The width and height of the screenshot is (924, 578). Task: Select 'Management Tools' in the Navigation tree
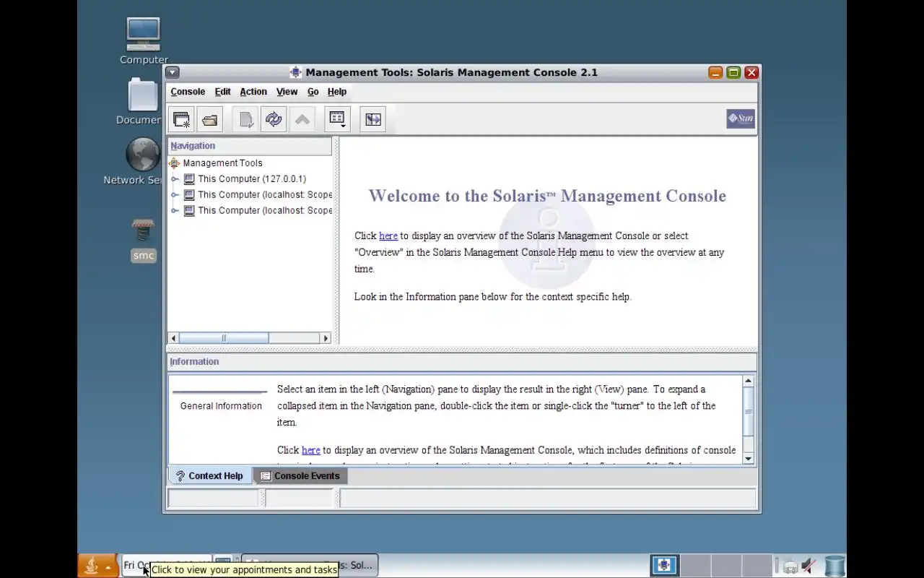pyautogui.click(x=222, y=163)
